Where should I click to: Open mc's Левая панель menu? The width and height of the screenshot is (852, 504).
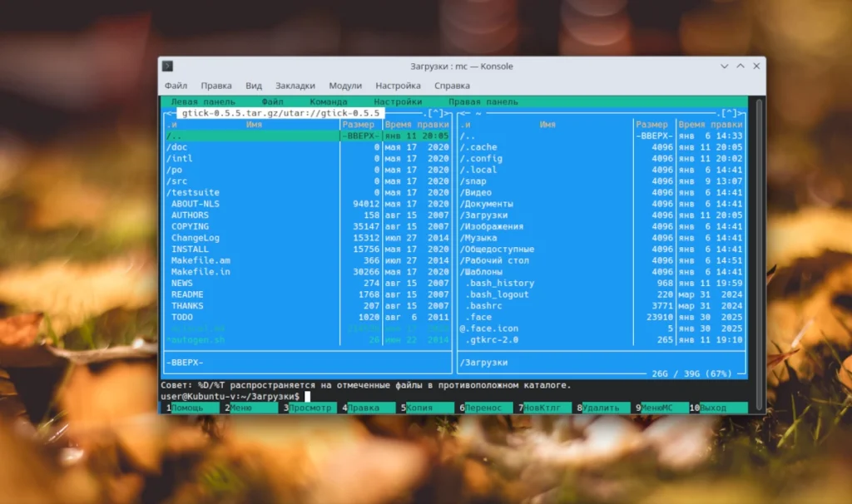(x=203, y=101)
